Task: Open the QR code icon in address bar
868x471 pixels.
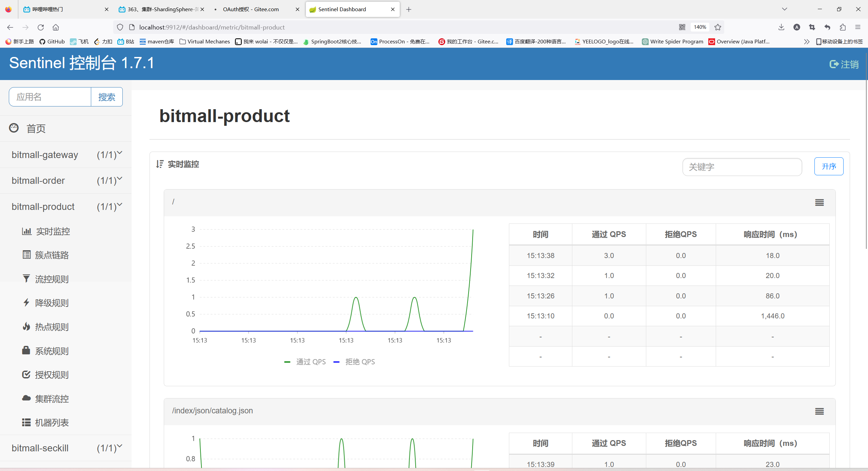Action: (682, 27)
